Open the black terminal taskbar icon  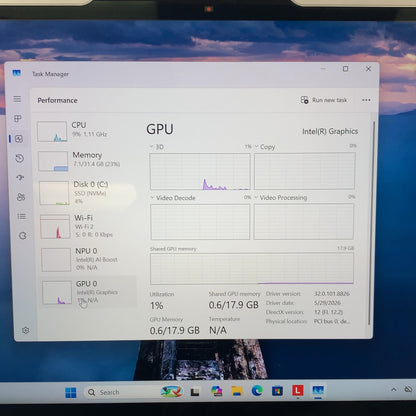pyautogui.click(x=195, y=392)
